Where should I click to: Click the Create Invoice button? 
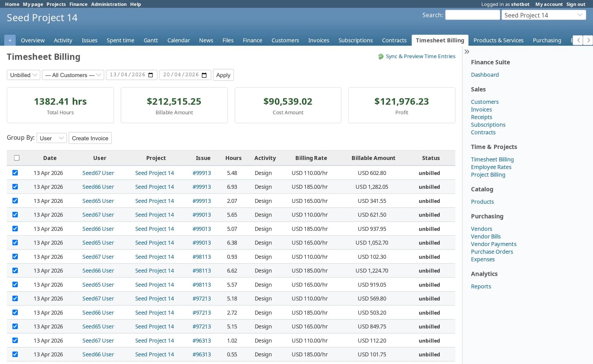click(90, 138)
